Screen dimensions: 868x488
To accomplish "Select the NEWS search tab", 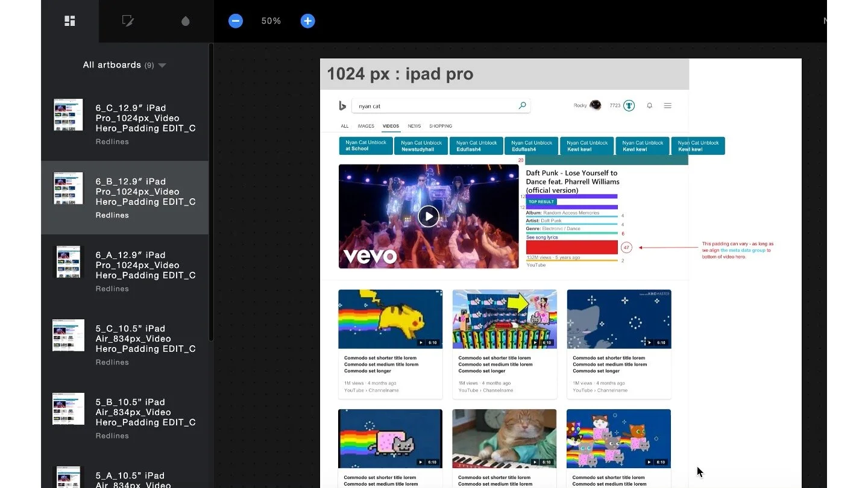I will [414, 126].
